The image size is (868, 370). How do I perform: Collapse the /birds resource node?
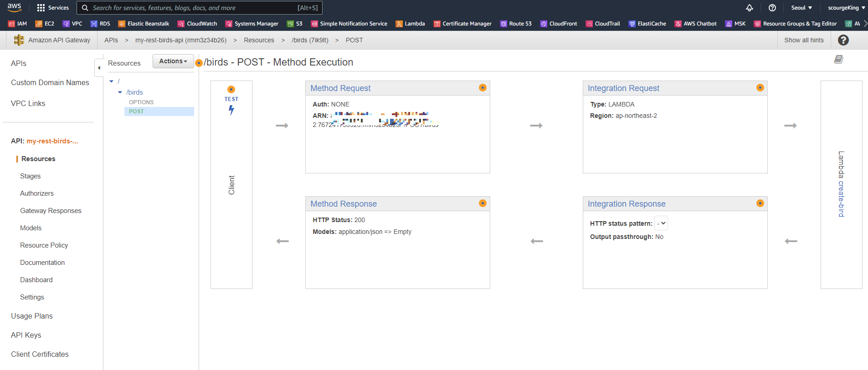[x=120, y=92]
